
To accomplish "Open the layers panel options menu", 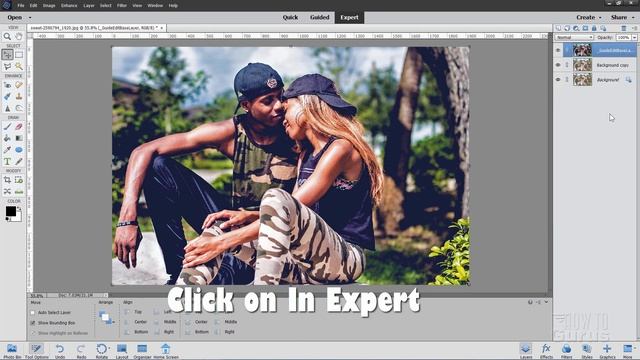I will (635, 28).
